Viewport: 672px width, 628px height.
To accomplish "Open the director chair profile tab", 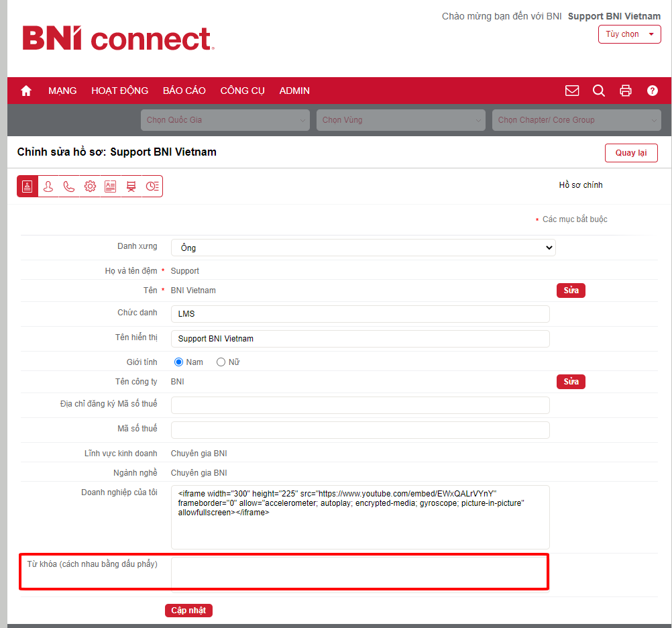I will pyautogui.click(x=131, y=187).
